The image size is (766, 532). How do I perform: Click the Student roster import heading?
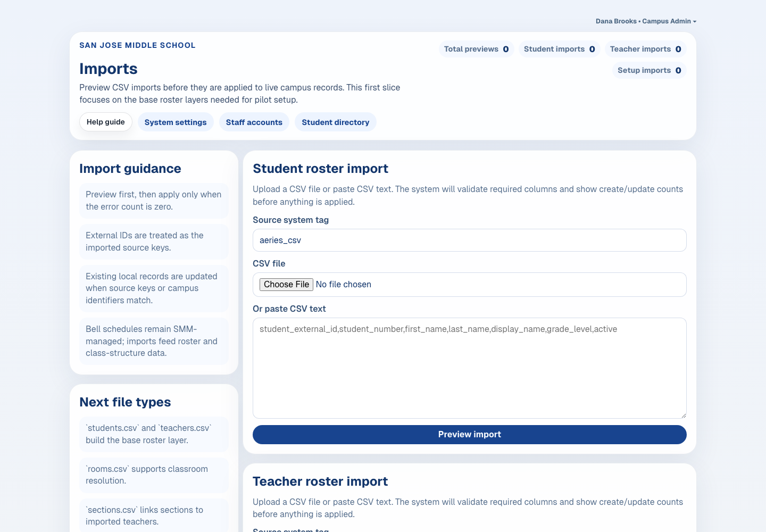pos(320,169)
